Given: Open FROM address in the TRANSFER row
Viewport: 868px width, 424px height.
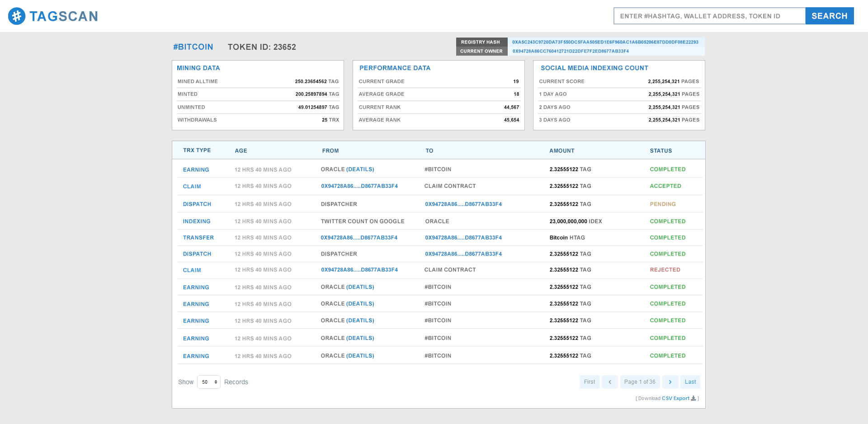Looking at the screenshot, I should pyautogui.click(x=359, y=238).
